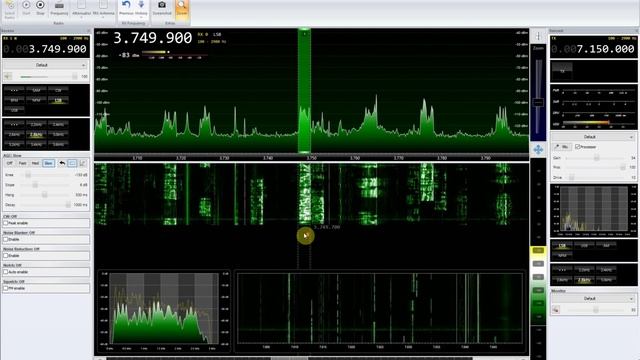Click the blue four-arrow move icon
The image size is (640, 360).
(538, 150)
